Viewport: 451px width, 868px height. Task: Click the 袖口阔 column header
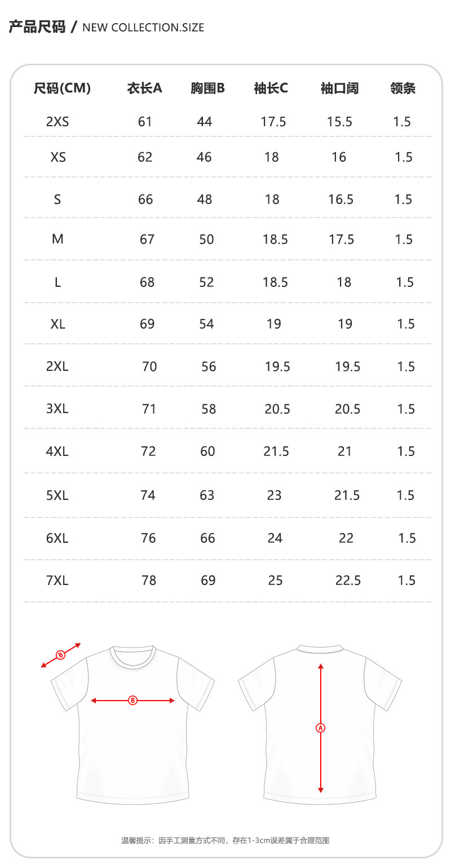pos(339,88)
